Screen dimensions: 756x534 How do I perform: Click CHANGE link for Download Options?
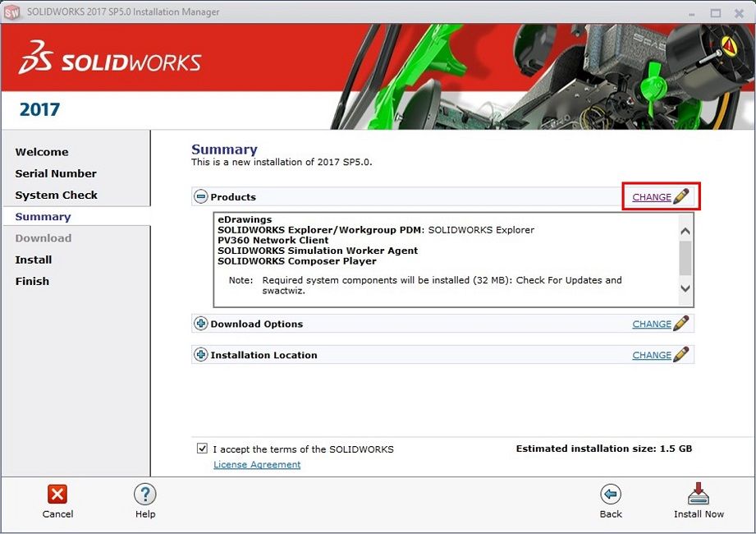click(652, 324)
